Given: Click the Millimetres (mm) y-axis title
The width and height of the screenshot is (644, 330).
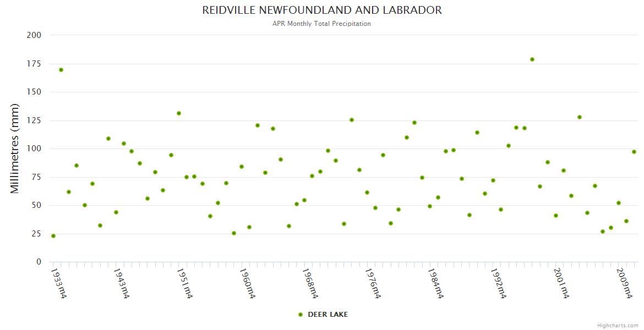Looking at the screenshot, I should 15,148.
